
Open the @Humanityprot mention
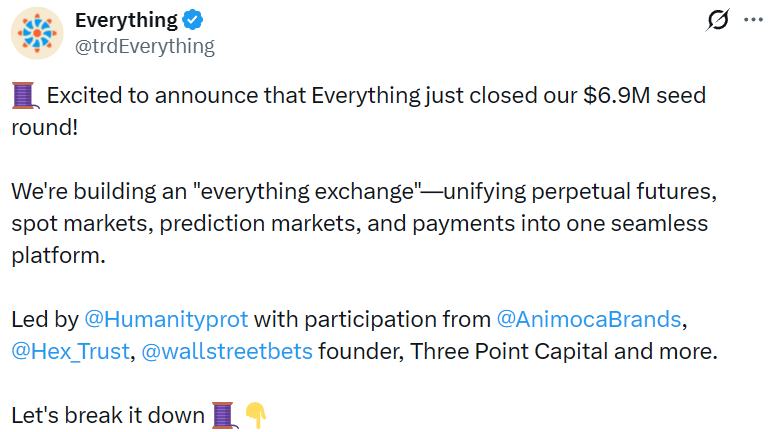(x=166, y=320)
